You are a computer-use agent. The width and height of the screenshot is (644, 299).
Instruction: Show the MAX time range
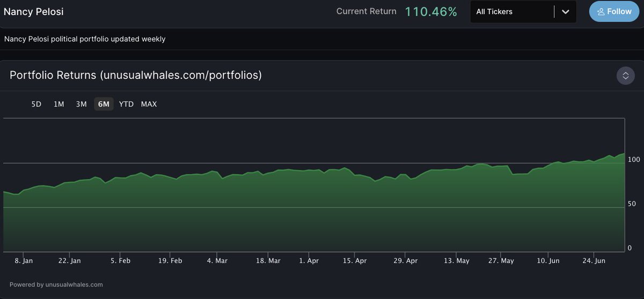pos(149,104)
